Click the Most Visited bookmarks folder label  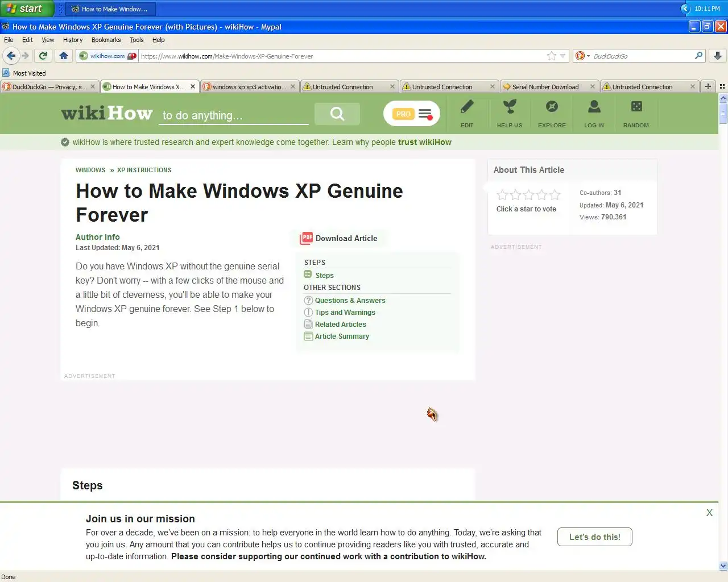click(29, 73)
